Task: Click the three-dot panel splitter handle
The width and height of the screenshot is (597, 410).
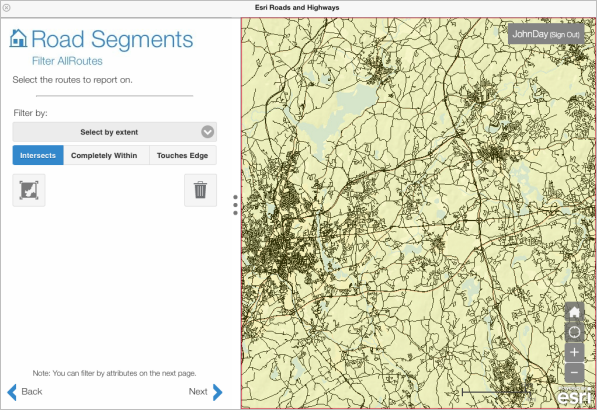Action: tap(235, 205)
